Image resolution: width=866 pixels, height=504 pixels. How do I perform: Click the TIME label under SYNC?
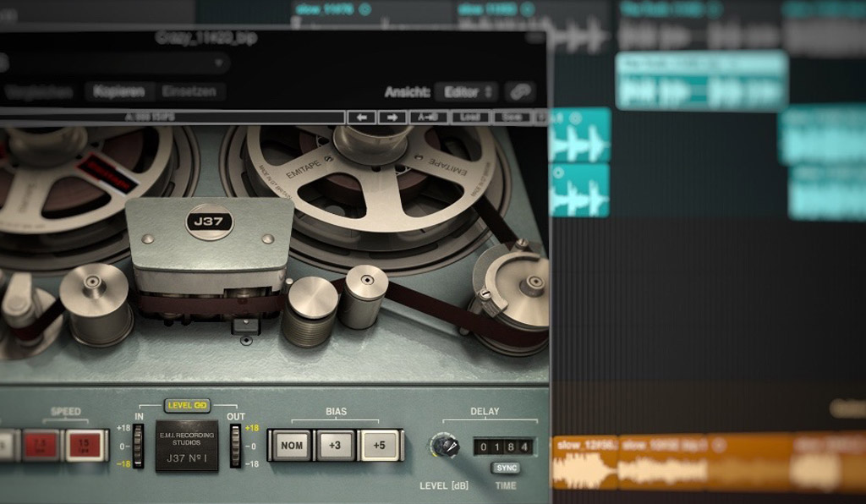[x=506, y=485]
